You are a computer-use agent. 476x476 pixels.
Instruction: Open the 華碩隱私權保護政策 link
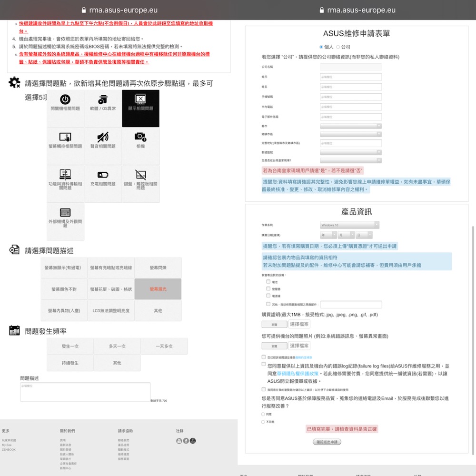[297, 373]
